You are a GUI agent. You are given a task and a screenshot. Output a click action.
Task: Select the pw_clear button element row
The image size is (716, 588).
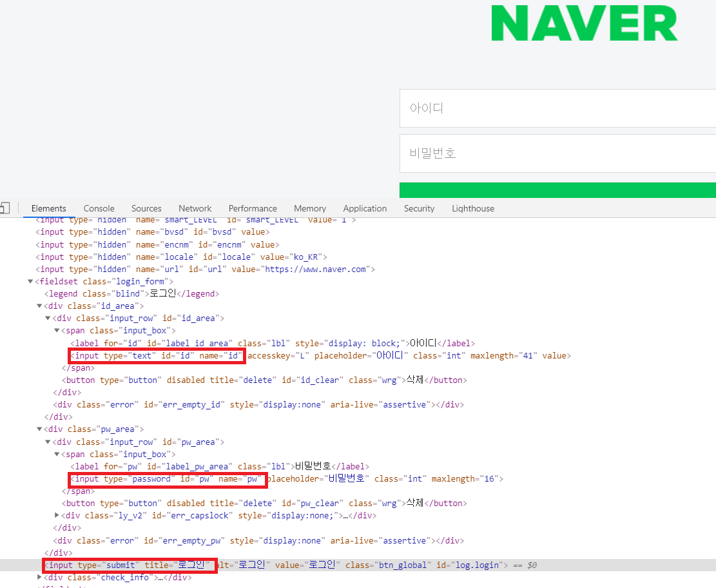click(264, 504)
